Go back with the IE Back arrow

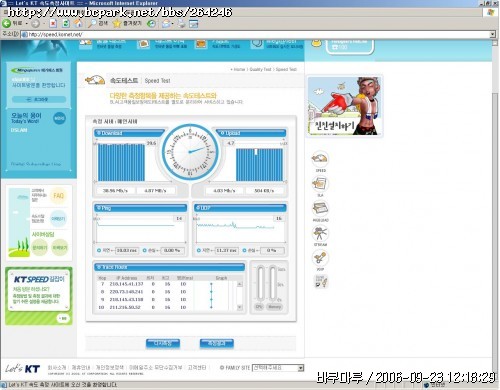(7, 23)
